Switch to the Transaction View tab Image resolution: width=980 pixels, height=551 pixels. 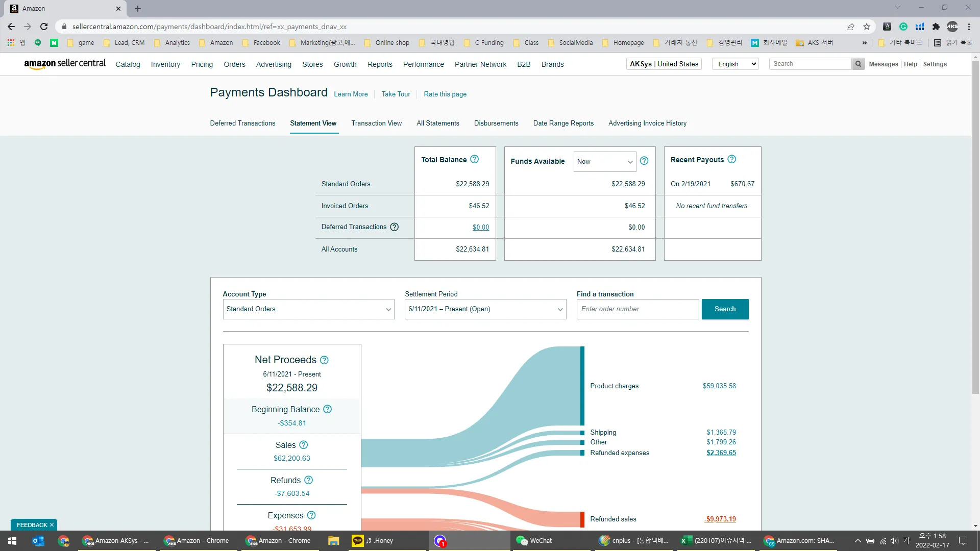(376, 123)
